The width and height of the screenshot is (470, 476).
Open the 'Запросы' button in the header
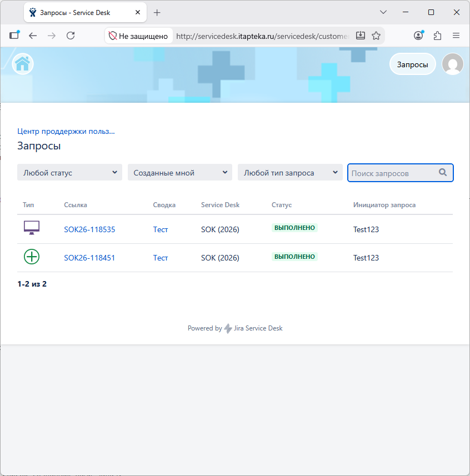tap(412, 64)
